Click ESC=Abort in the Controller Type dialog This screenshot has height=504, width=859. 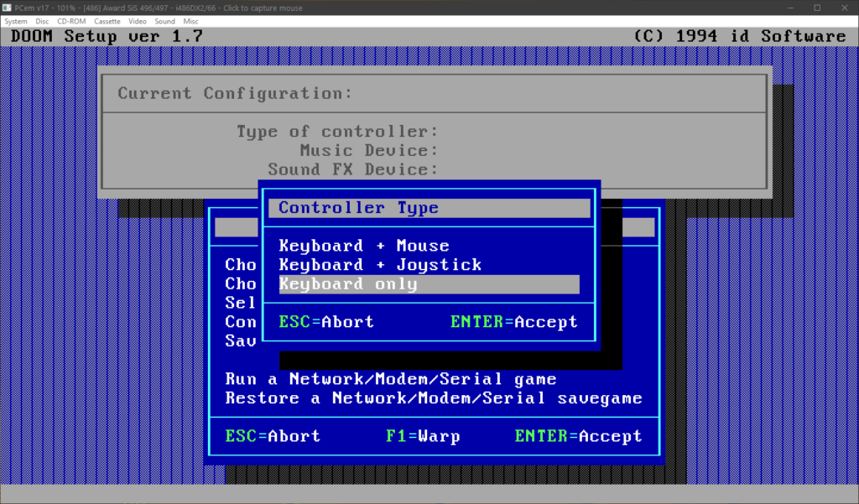coord(326,322)
